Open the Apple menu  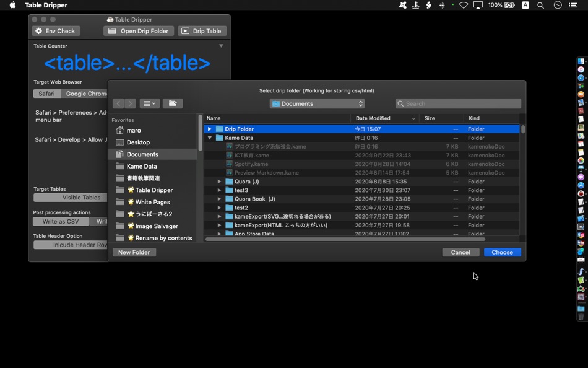13,5
